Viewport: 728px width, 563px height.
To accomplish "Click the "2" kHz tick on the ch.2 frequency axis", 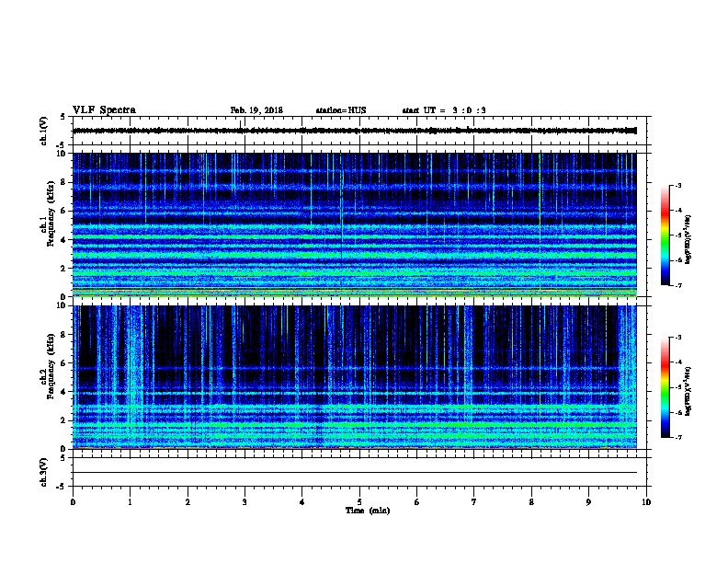I will pos(63,420).
